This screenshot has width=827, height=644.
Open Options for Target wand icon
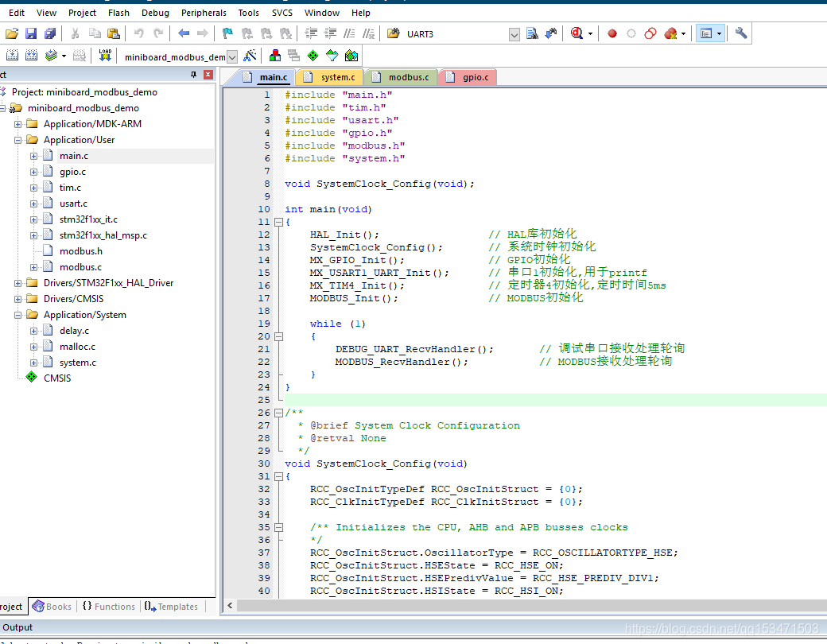(250, 56)
